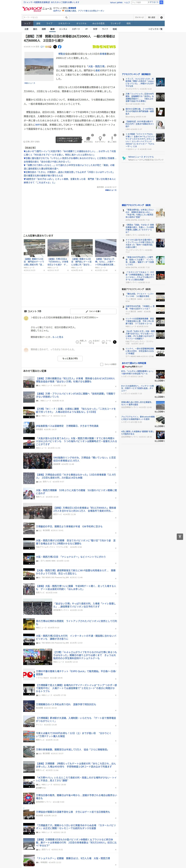This screenshot has height=868, width=186.
Task: Share the comment on X
Action: 115,342
